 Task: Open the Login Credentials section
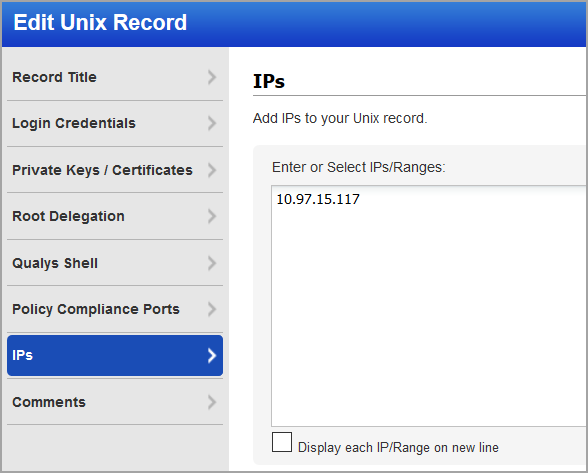point(115,123)
